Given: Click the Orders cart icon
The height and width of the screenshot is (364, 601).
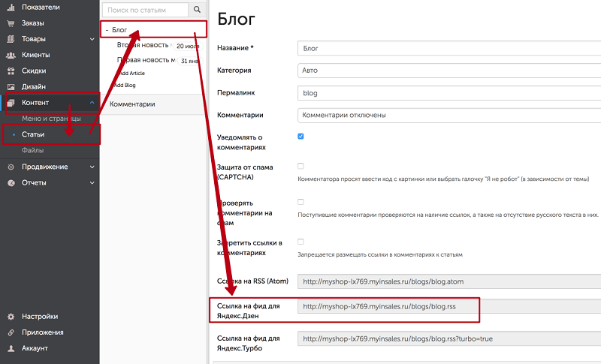Looking at the screenshot, I should tap(11, 23).
